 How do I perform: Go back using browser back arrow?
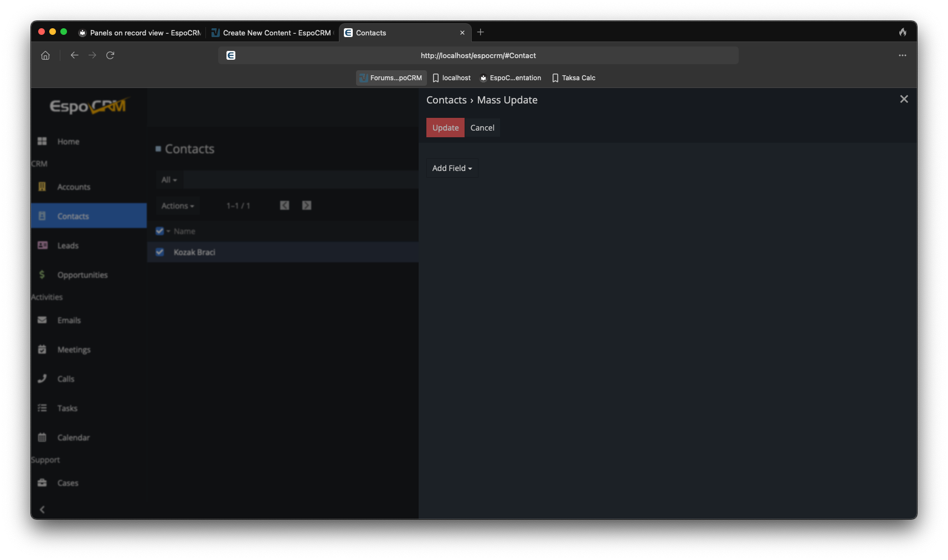tap(74, 55)
